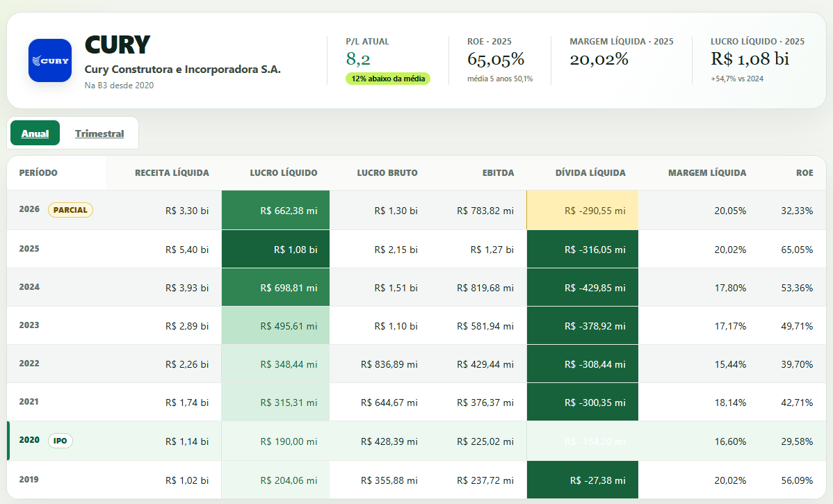Click the PARCIAL badge on 2026 row
The image size is (833, 504).
(x=70, y=210)
